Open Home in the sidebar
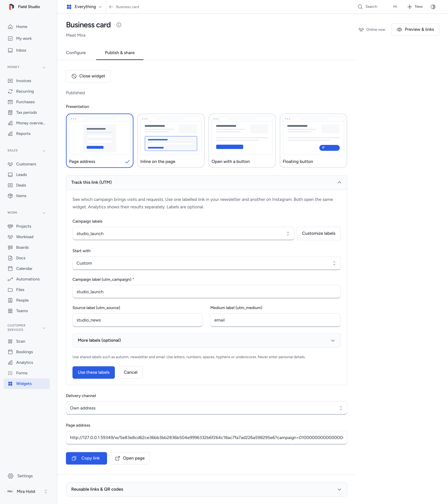Image resolution: width=448 pixels, height=504 pixels. [27, 27]
